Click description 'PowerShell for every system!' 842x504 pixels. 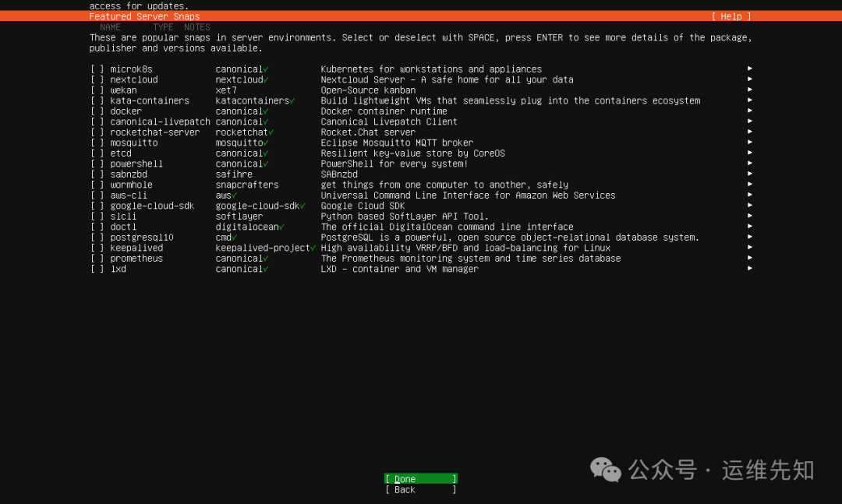(394, 164)
